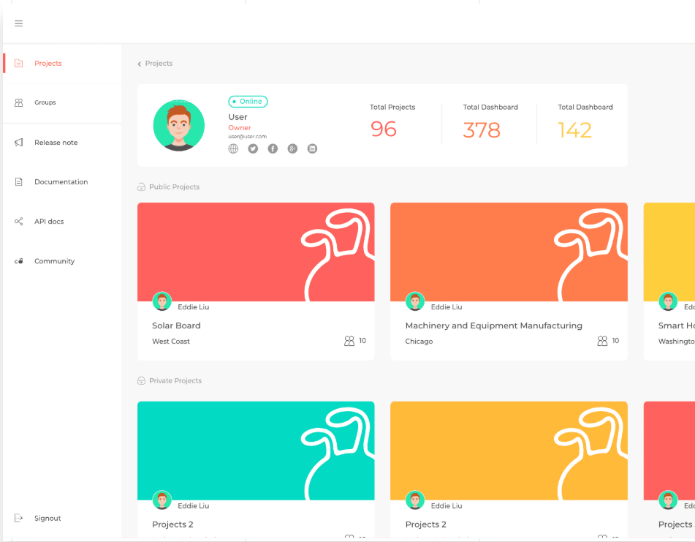Viewport: 695px width, 542px height.
Task: Open the last social icon in profile
Action: click(312, 148)
